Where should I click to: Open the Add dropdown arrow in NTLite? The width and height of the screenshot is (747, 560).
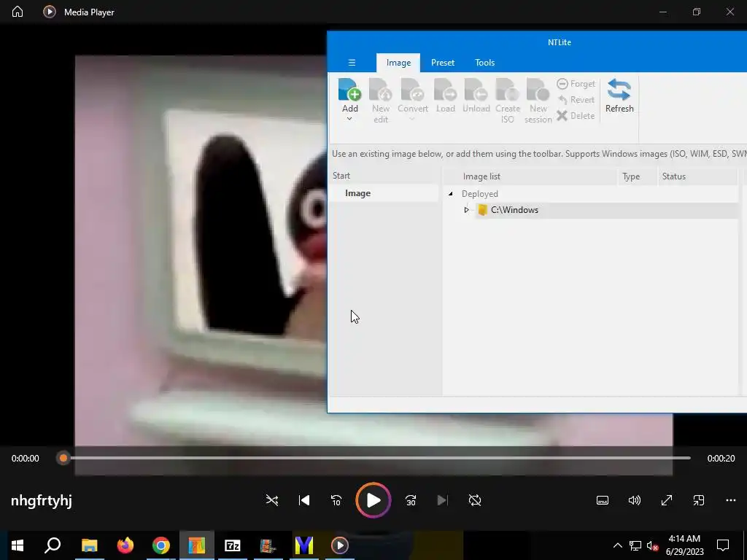click(x=349, y=119)
